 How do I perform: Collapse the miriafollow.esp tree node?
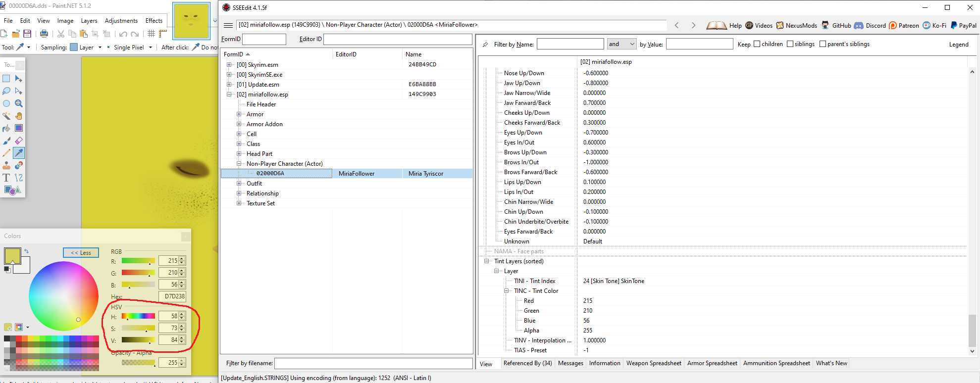click(x=229, y=95)
